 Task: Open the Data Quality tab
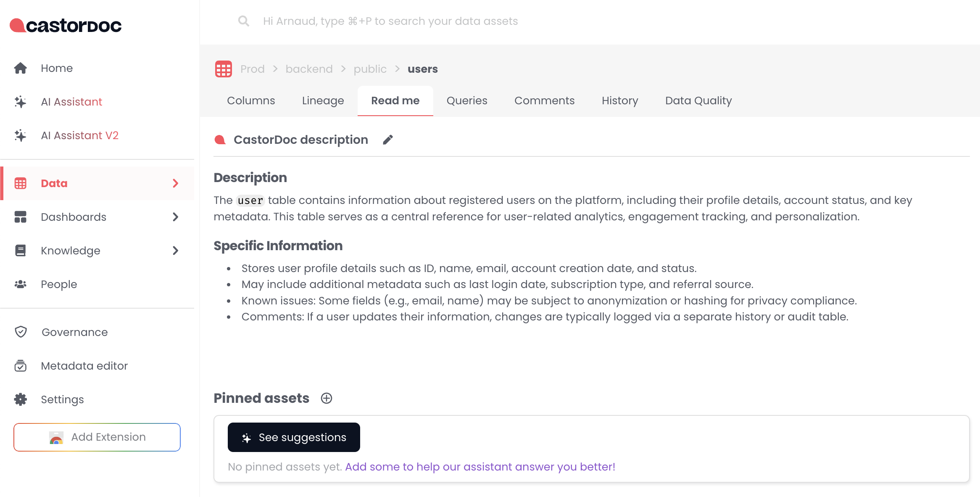click(x=698, y=101)
